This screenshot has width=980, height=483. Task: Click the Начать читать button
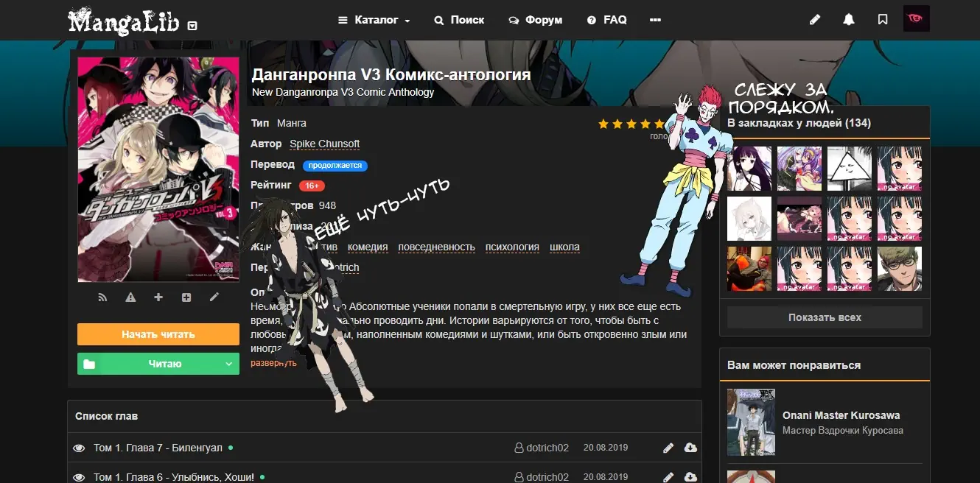click(158, 334)
